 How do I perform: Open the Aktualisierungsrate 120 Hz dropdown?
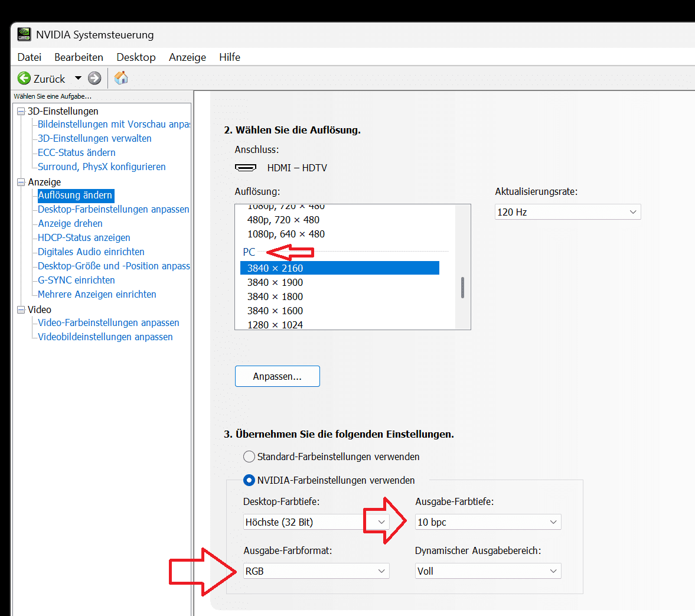(568, 212)
